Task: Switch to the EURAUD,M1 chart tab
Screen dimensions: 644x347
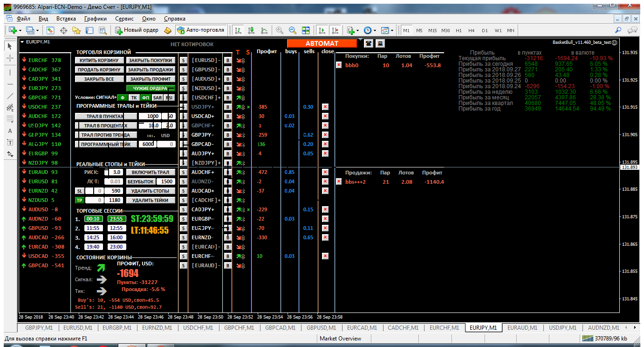Action: pyautogui.click(x=521, y=328)
